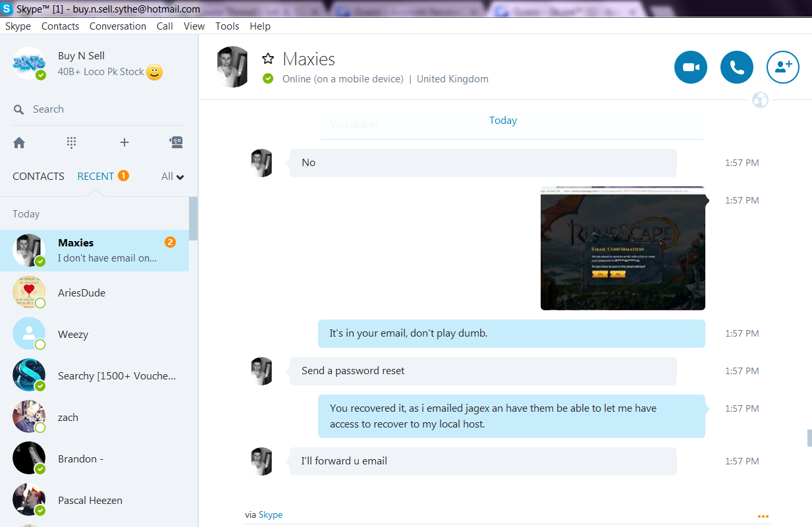This screenshot has height=527, width=812.
Task: Click Maxies avatar next to 'I'll forward u email'
Action: pos(261,461)
